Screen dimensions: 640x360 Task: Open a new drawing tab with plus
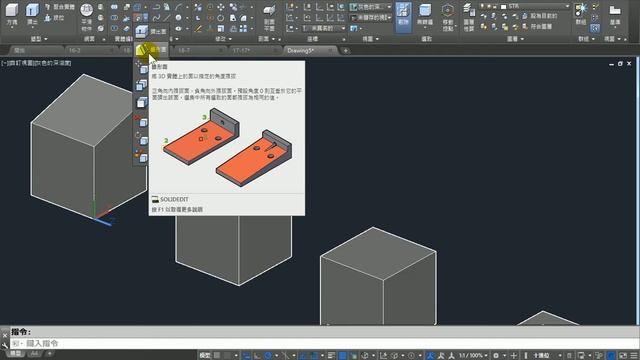pos(345,51)
